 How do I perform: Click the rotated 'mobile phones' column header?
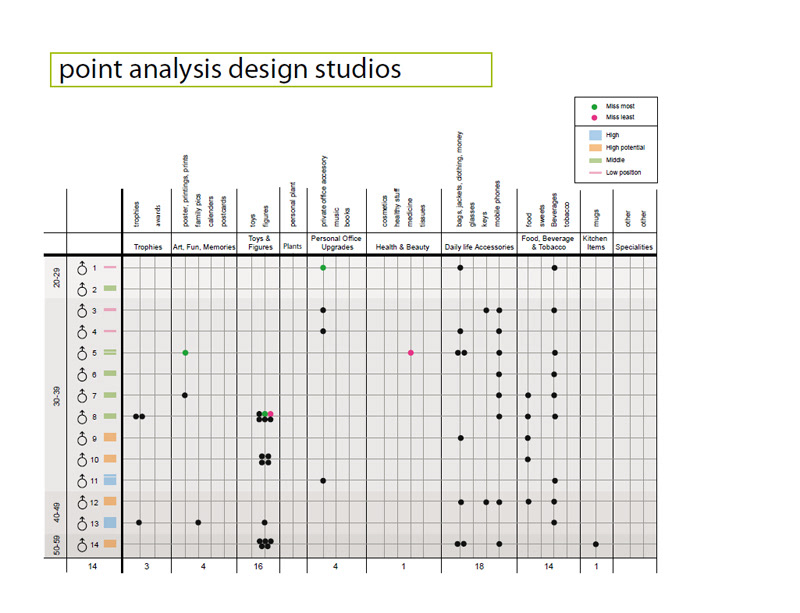tap(497, 204)
